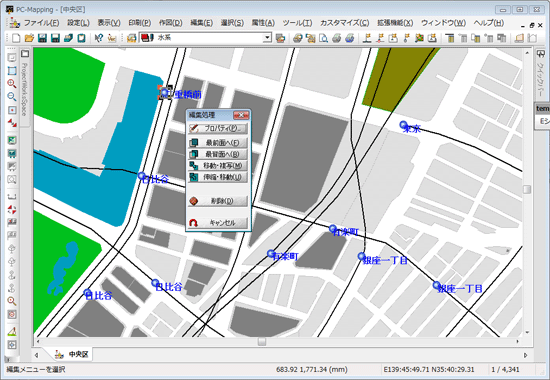Open the 水系 layer dropdown arrow

(x=267, y=38)
